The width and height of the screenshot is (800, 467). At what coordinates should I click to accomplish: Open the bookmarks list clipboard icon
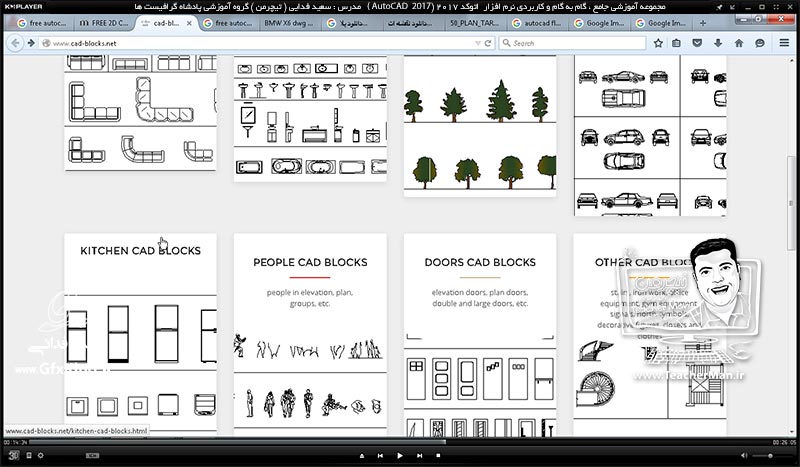676,43
